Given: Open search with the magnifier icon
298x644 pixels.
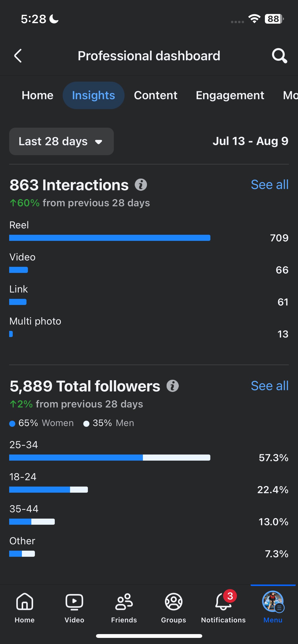Looking at the screenshot, I should (x=279, y=56).
